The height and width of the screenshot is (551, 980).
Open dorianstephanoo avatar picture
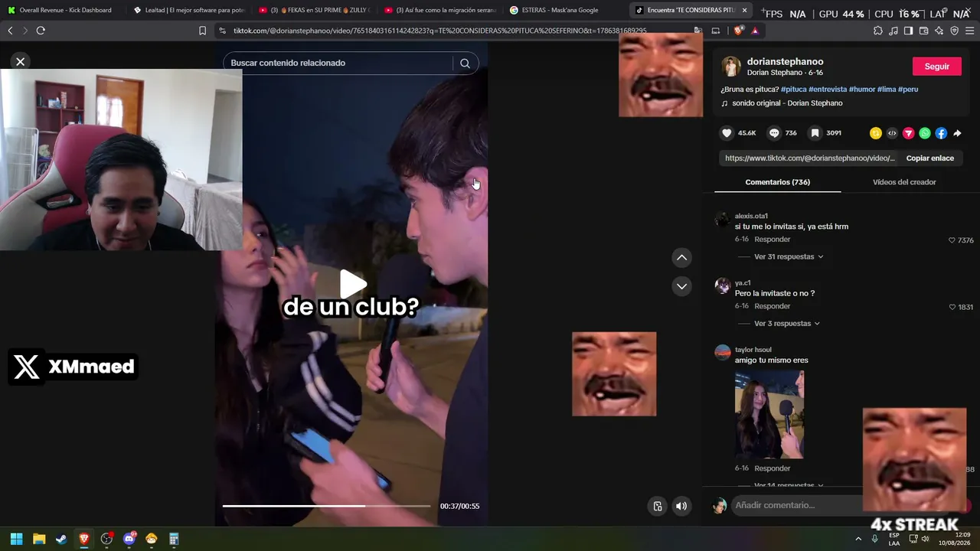731,67
